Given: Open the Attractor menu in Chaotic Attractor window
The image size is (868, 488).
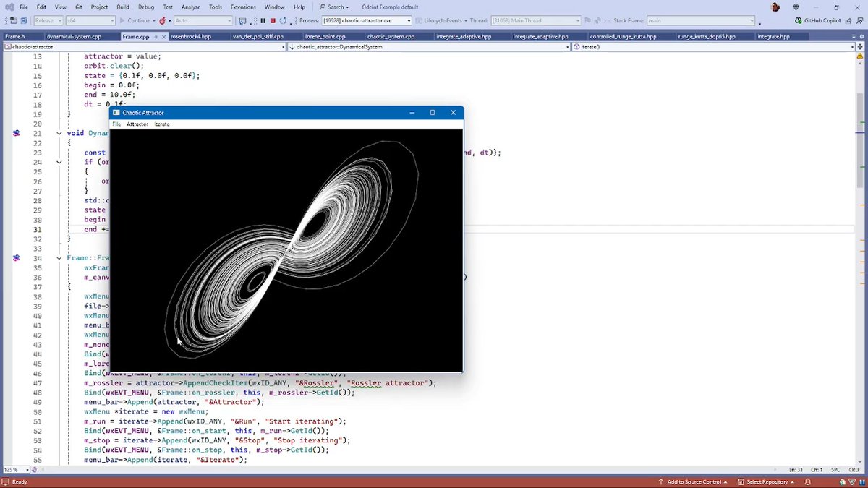Looking at the screenshot, I should coord(137,124).
